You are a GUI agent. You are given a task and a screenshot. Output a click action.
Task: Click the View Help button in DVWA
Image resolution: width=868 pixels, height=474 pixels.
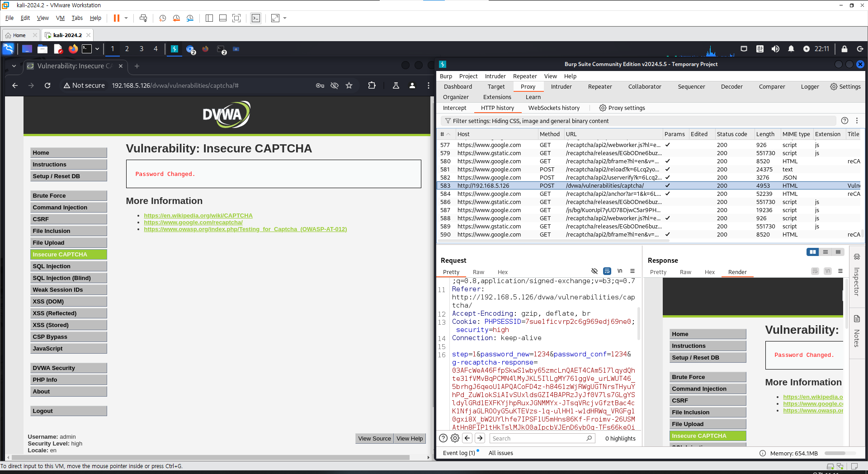pyautogui.click(x=410, y=438)
